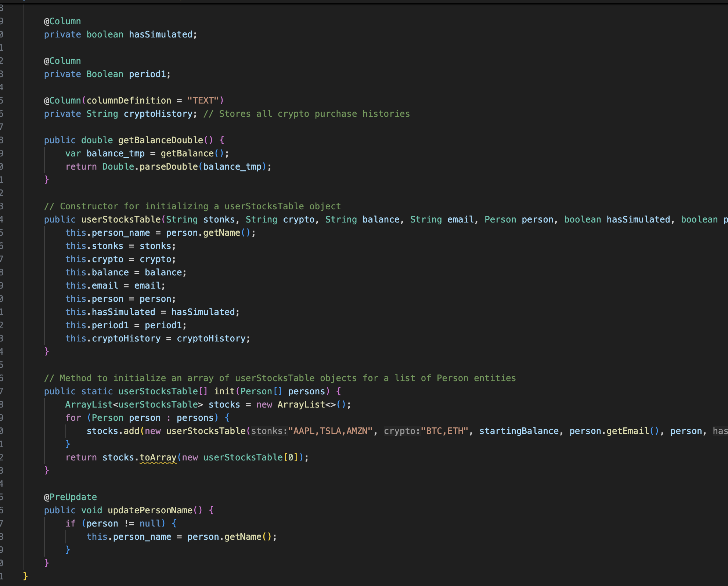Click the @PreUpdate annotation
Image resolution: width=728 pixels, height=586 pixels.
pyautogui.click(x=71, y=497)
